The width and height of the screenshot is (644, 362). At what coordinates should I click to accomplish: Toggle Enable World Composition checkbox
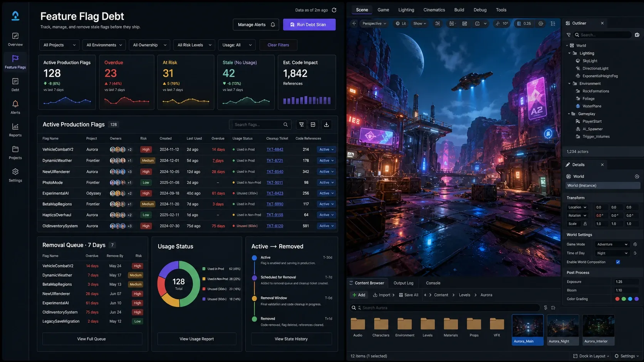[618, 262]
